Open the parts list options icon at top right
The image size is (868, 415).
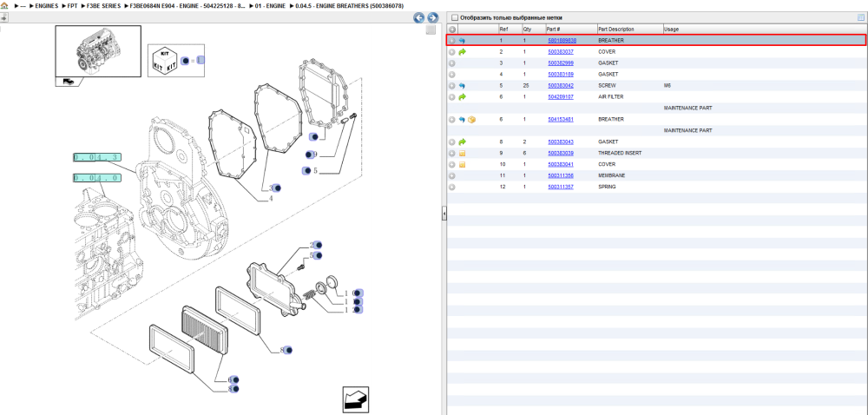861,17
